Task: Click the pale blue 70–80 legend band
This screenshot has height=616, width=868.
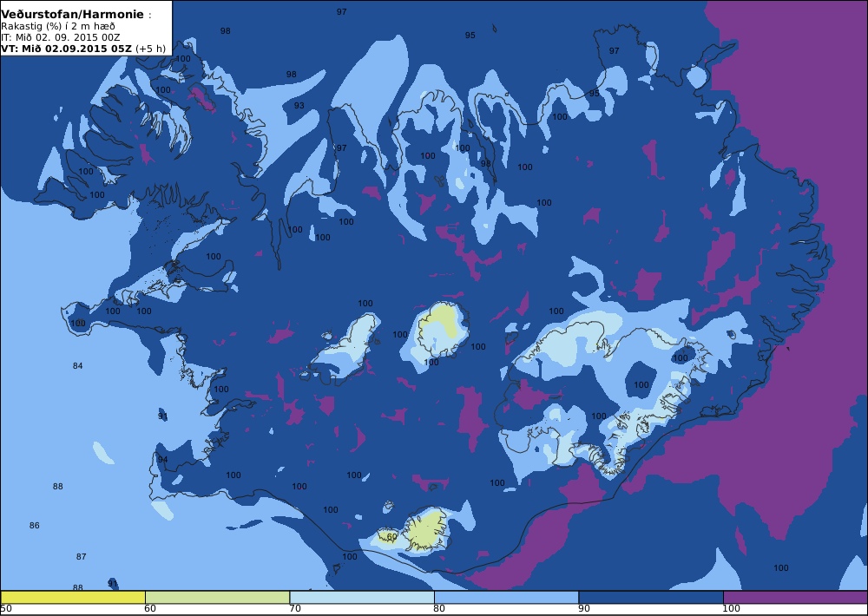Action: coord(361,597)
